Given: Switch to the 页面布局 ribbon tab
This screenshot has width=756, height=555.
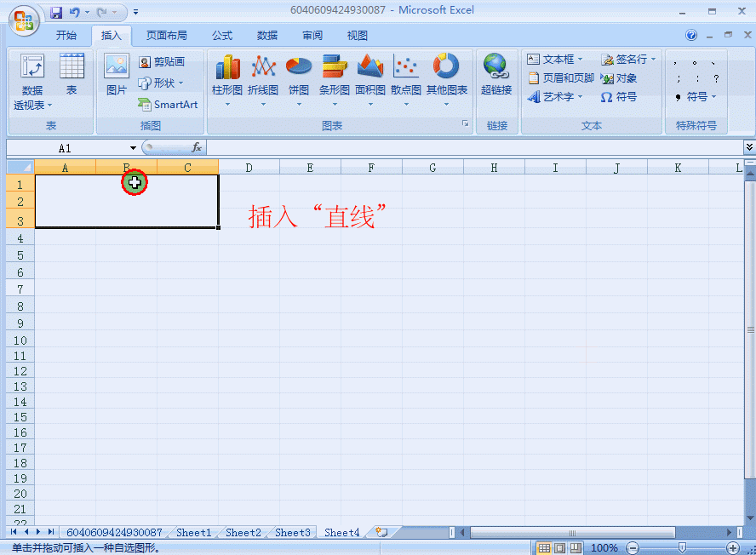Looking at the screenshot, I should pos(167,35).
